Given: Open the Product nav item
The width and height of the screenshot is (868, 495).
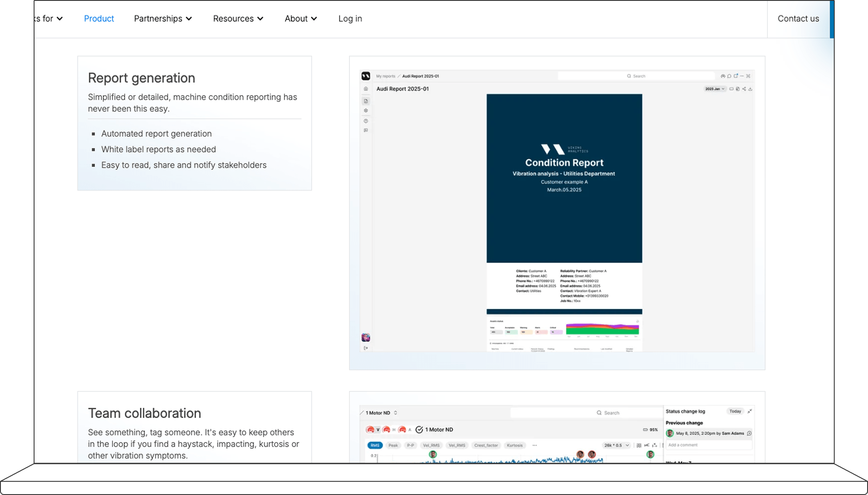Looking at the screenshot, I should (99, 19).
